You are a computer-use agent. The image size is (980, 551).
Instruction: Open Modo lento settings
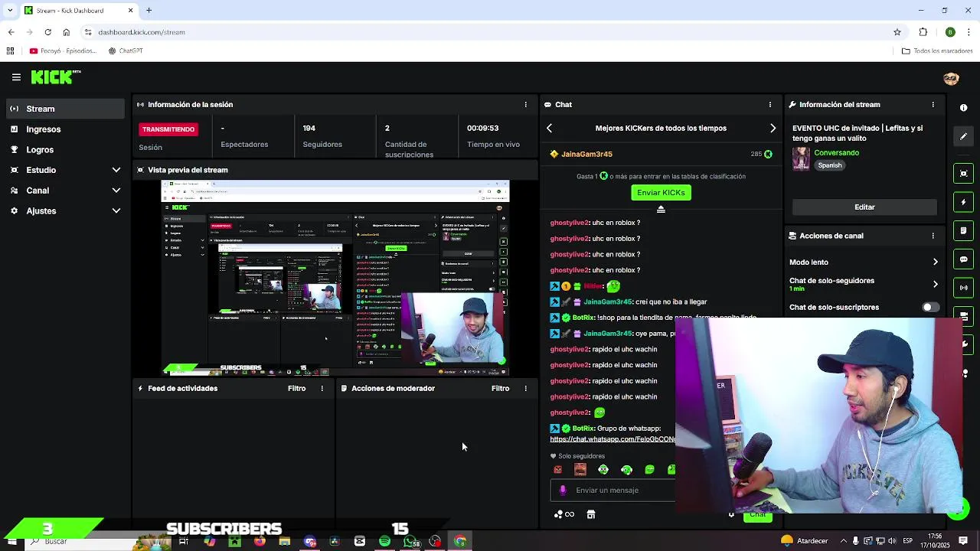click(x=864, y=262)
